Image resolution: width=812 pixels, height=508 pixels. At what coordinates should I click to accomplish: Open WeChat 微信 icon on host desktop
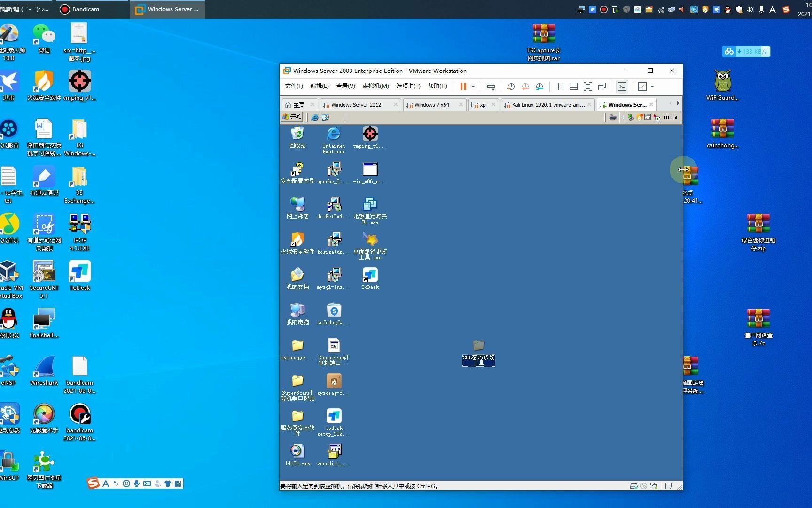[x=44, y=39]
